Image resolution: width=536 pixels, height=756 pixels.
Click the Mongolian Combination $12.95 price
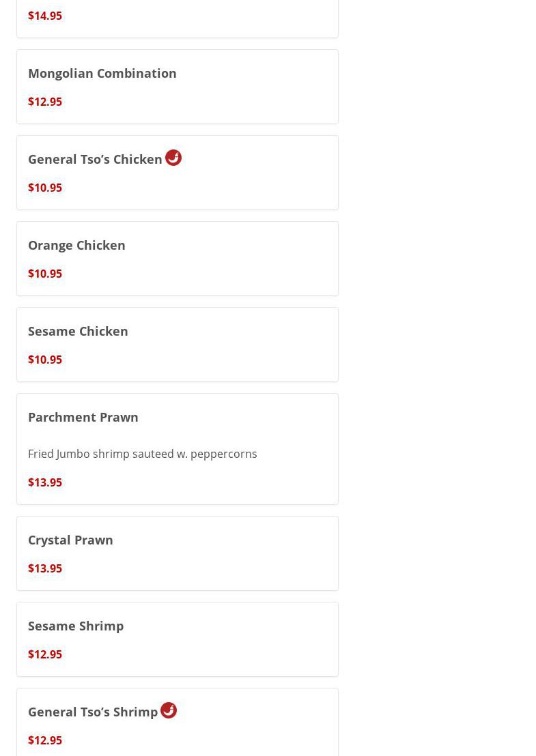point(45,102)
